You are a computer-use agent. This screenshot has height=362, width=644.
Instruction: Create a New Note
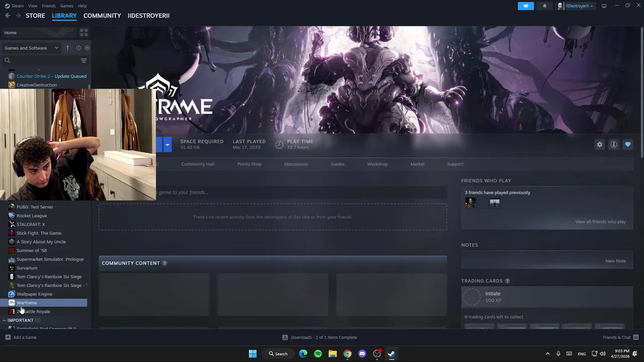(x=615, y=261)
